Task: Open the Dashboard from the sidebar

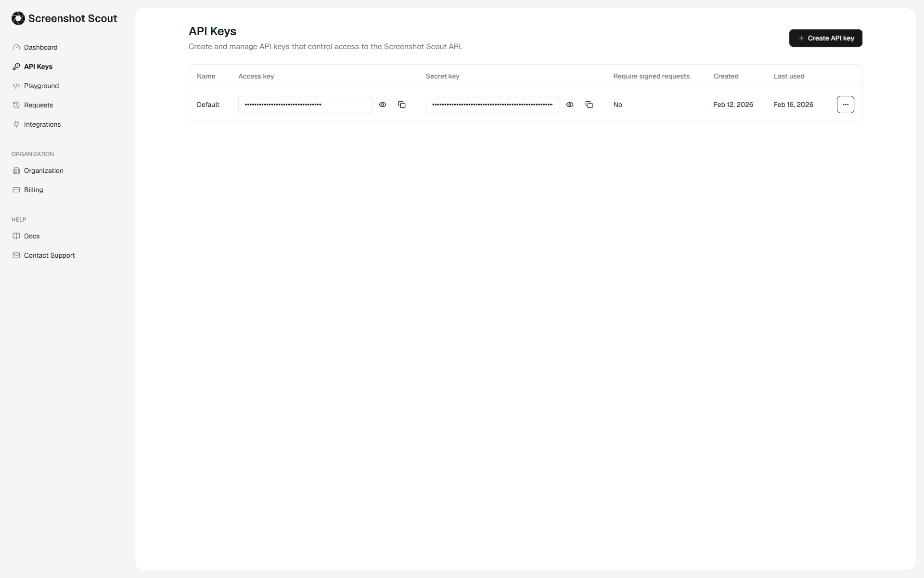Action: (x=40, y=47)
